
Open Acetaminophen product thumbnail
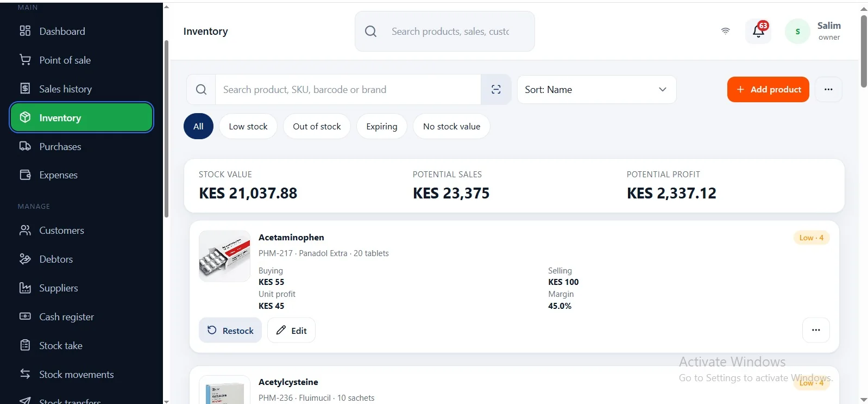(224, 256)
